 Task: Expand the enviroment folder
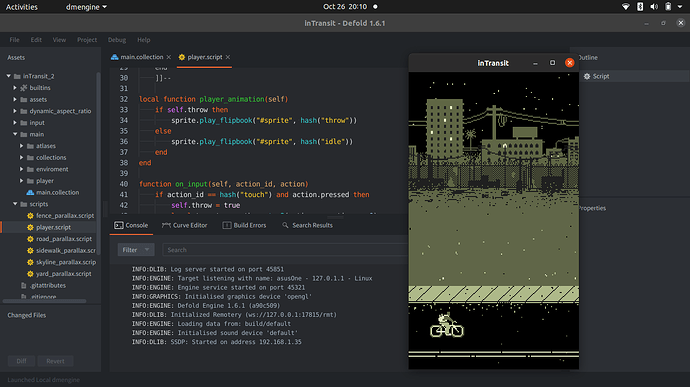(22, 169)
